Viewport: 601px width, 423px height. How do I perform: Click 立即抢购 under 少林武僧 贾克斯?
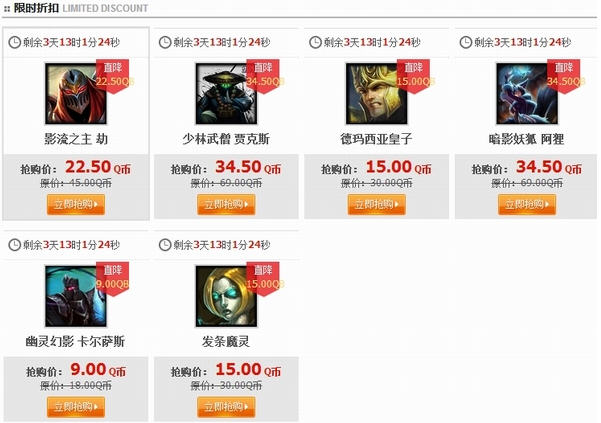pos(226,204)
